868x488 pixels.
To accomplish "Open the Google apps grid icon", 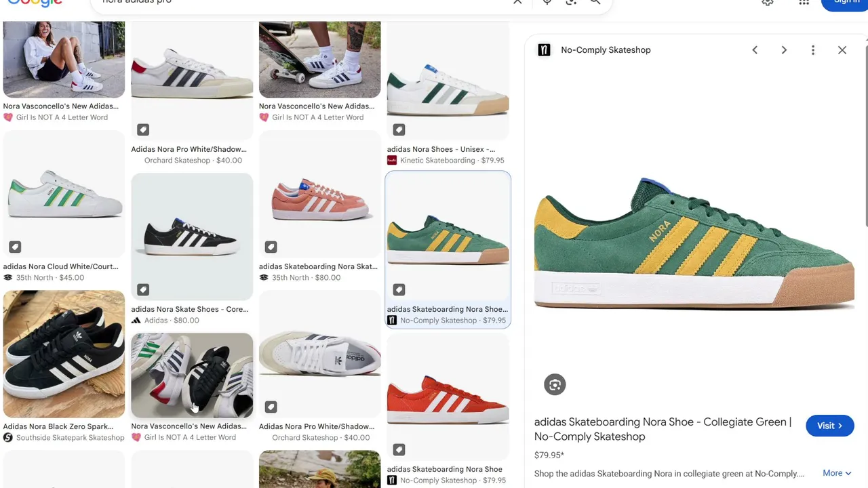I will (x=804, y=2).
